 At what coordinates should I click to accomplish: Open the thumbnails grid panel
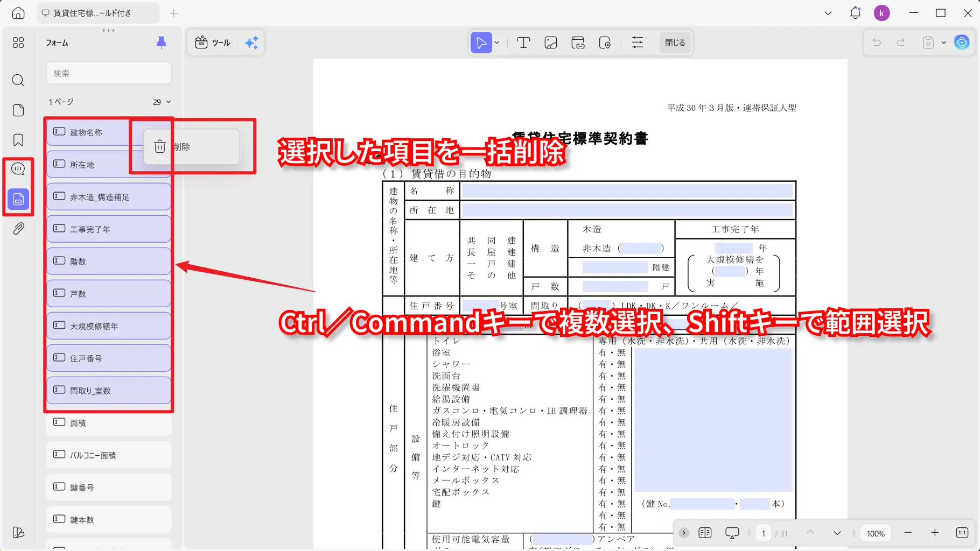click(18, 43)
